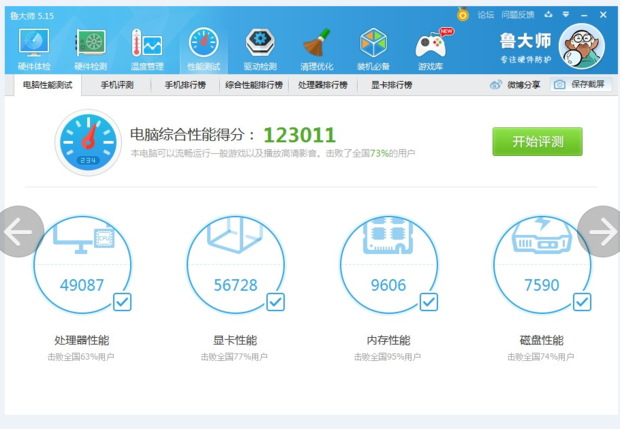
Task: Click the gold medal icon in title bar
Action: click(x=463, y=15)
